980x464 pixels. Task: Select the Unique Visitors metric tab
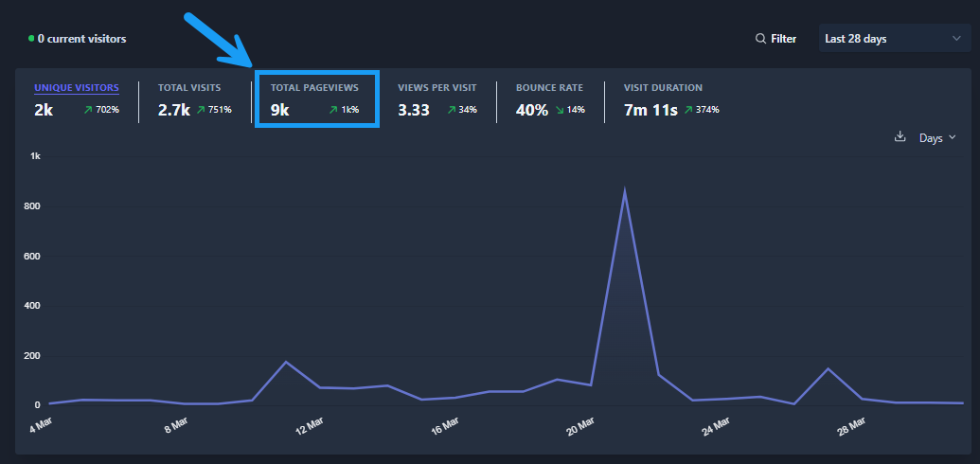(76, 88)
